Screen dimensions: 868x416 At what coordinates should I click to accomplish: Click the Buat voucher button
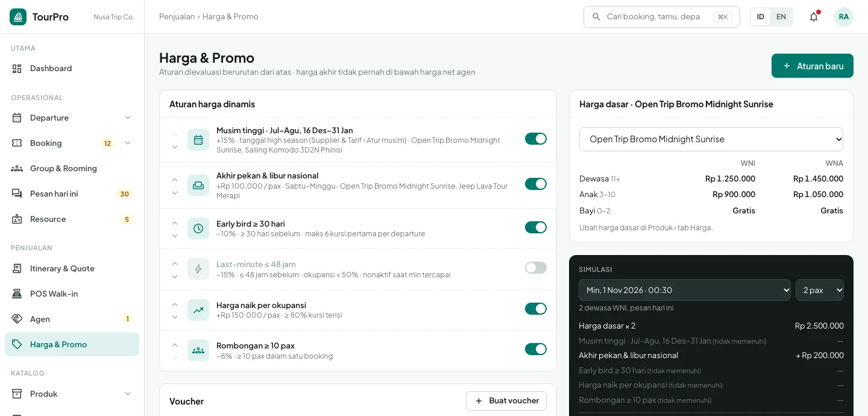(506, 401)
